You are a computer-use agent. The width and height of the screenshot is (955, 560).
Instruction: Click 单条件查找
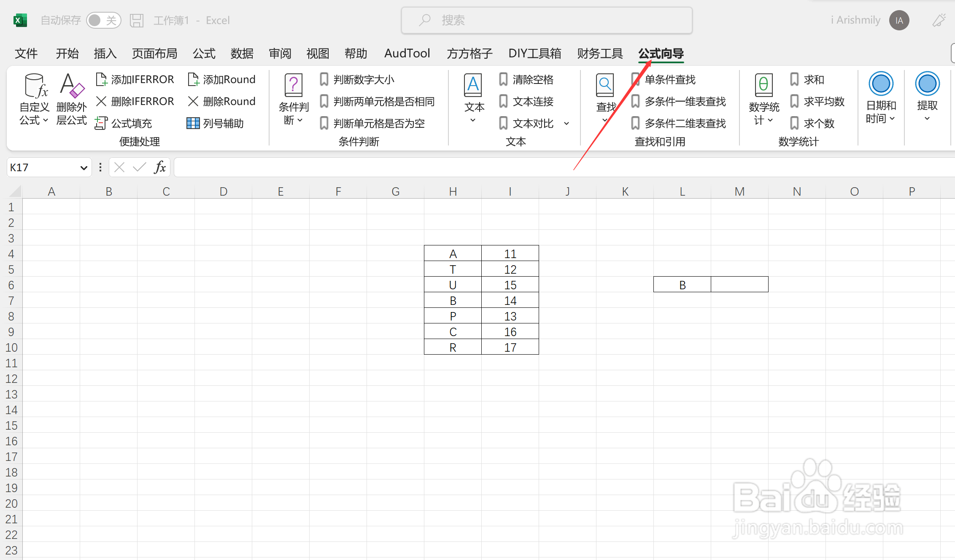[664, 79]
